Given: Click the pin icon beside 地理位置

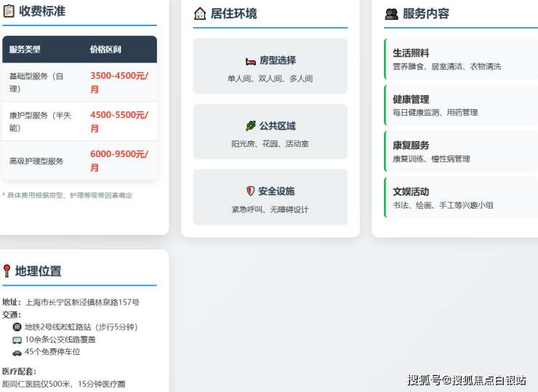Looking at the screenshot, I should point(7,271).
